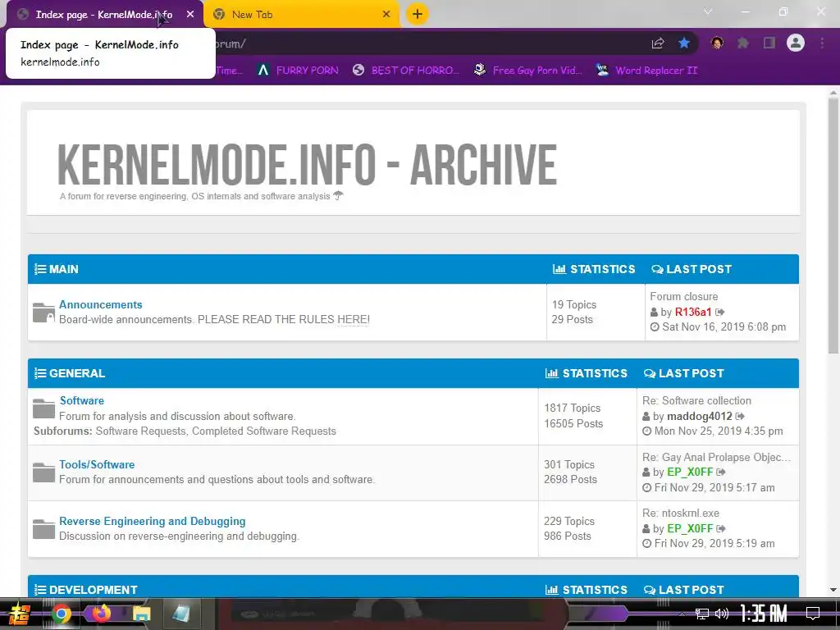
Task: Click the Software forum folder icon
Action: [x=43, y=409]
